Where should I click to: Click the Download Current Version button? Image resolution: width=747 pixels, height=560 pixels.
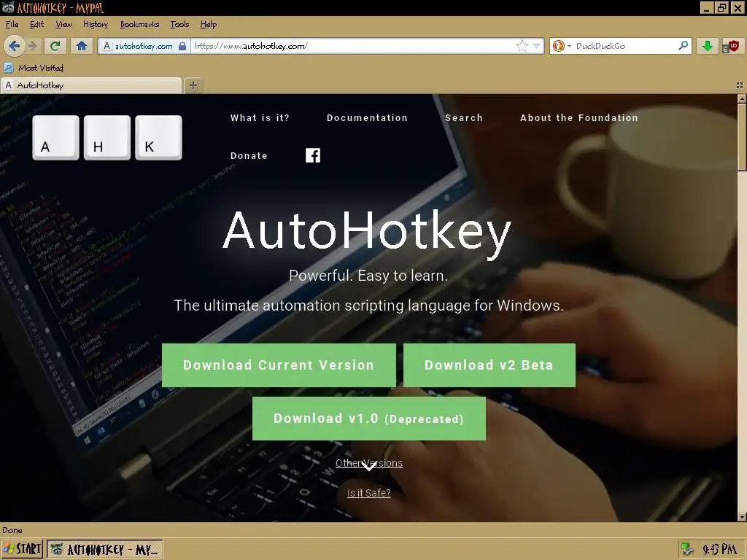(279, 365)
